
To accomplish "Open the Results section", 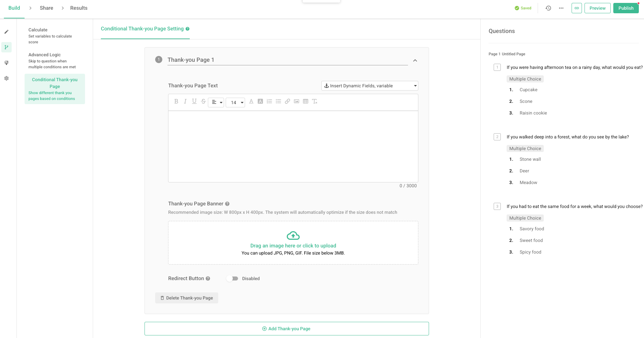I will [x=79, y=8].
